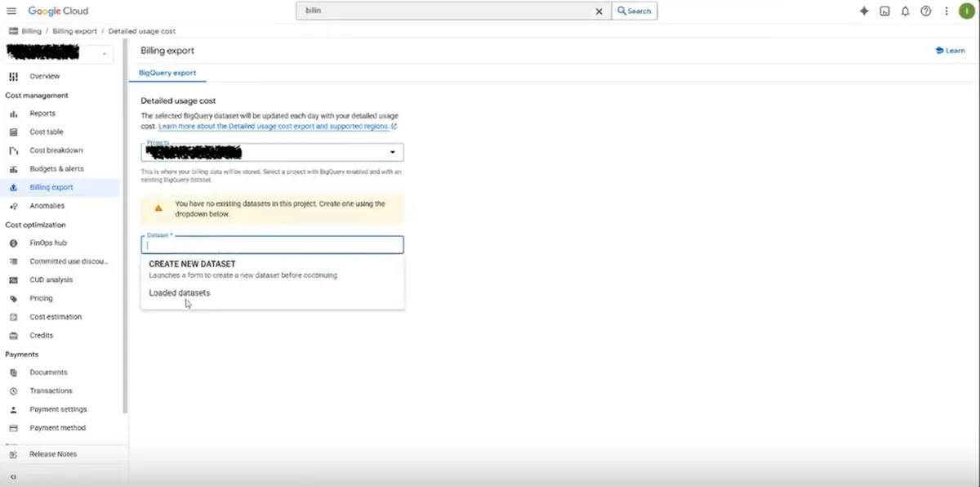The height and width of the screenshot is (487, 980).
Task: Open Budgets & alerts page
Action: (56, 169)
